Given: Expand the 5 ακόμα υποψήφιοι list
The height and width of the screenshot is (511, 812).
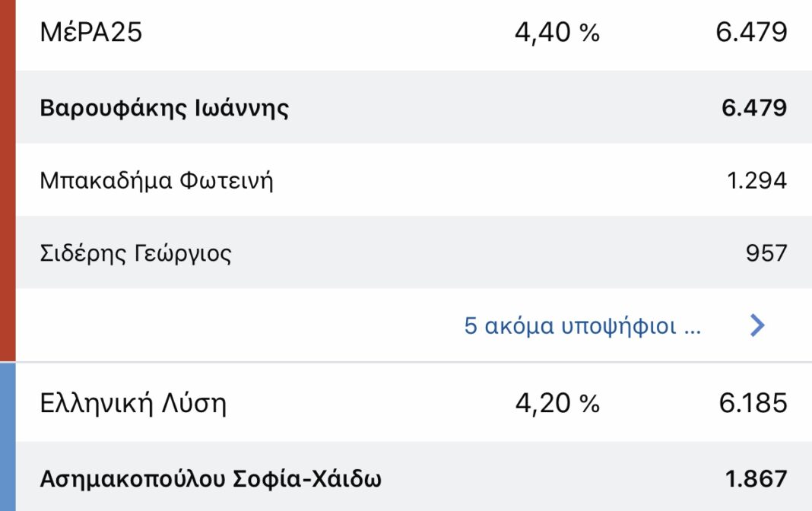Looking at the screenshot, I should coord(582,326).
